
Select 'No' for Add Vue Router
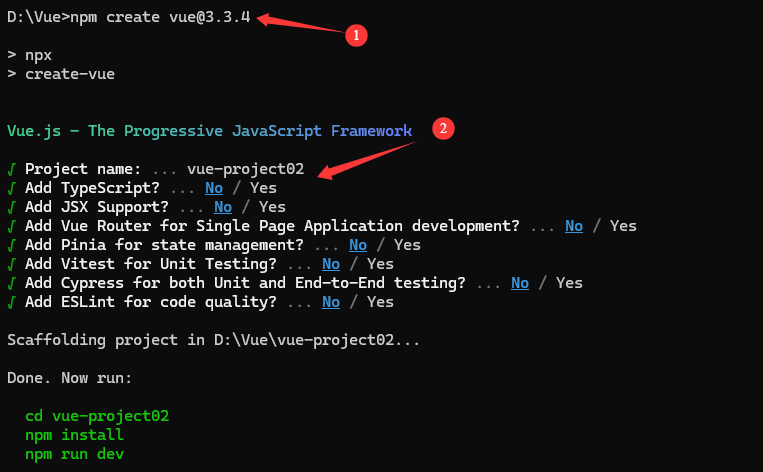pos(574,226)
